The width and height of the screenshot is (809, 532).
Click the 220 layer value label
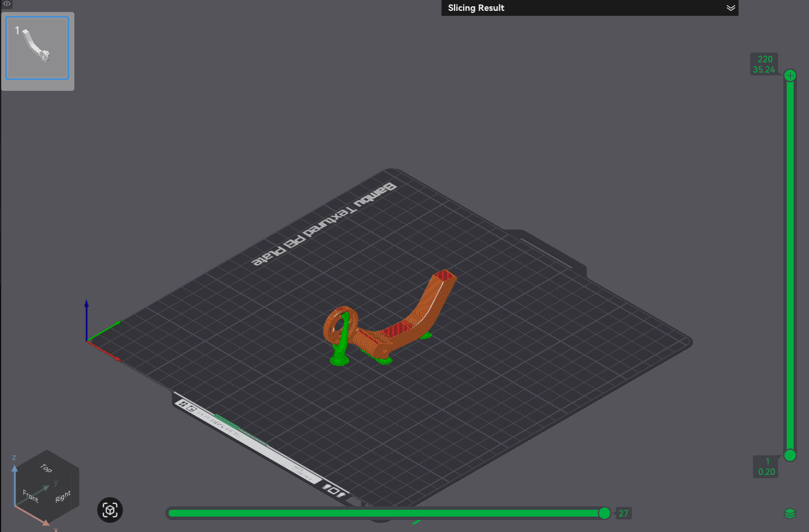click(765, 59)
